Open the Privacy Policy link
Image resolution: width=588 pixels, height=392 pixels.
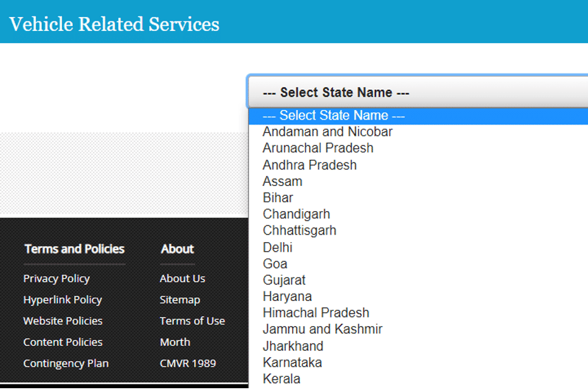[x=57, y=279]
